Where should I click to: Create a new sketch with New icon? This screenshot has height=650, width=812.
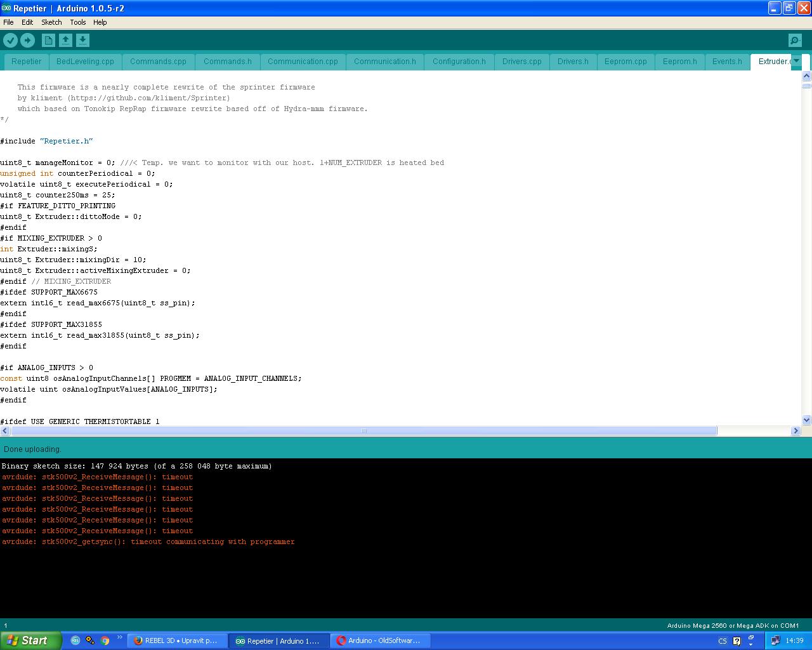tap(48, 41)
